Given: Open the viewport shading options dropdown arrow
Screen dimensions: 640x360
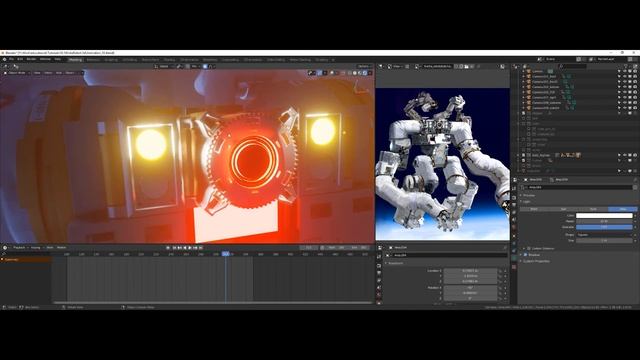Looking at the screenshot, I should (x=370, y=73).
